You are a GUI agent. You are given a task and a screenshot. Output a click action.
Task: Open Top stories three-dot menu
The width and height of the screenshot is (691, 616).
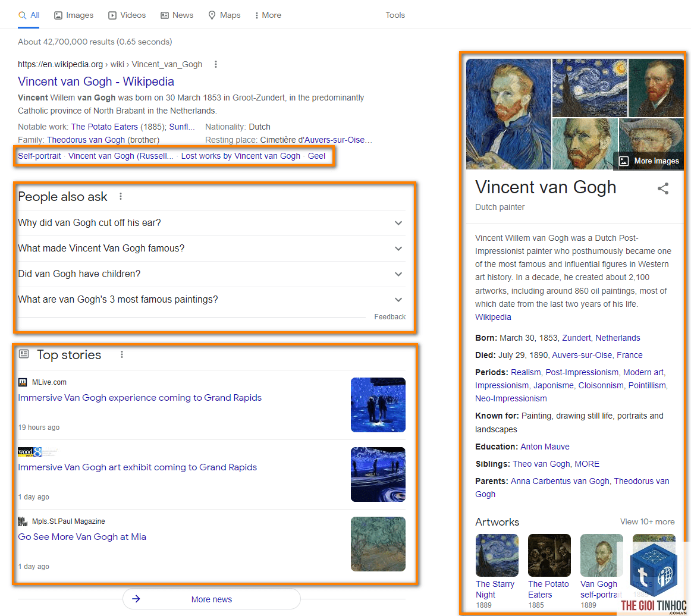coord(122,355)
